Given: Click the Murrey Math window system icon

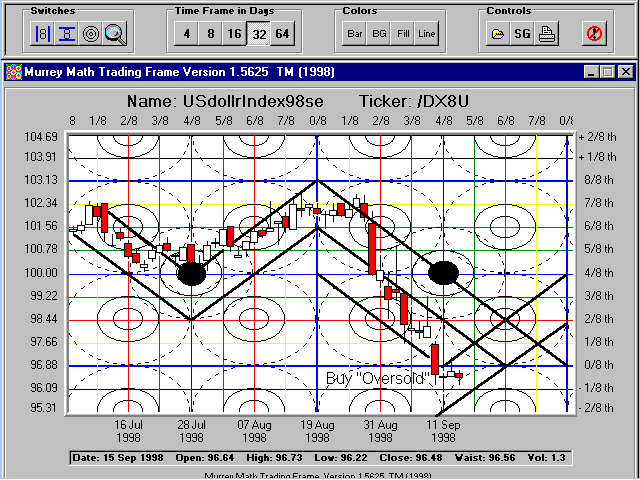Looking at the screenshot, I should pos(13,72).
